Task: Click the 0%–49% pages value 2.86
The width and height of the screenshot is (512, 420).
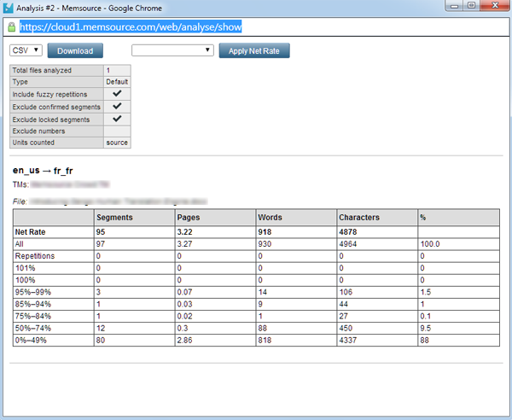Action: (x=184, y=341)
